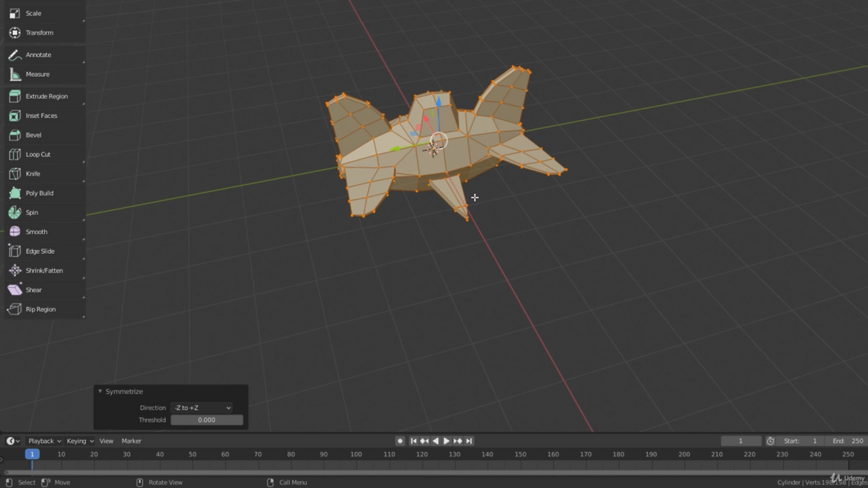Open the timeline Marker menu
The image size is (868, 488).
click(132, 441)
